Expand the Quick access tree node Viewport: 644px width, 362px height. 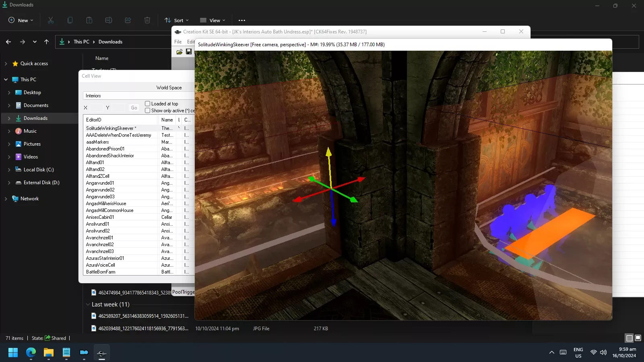tap(6, 64)
